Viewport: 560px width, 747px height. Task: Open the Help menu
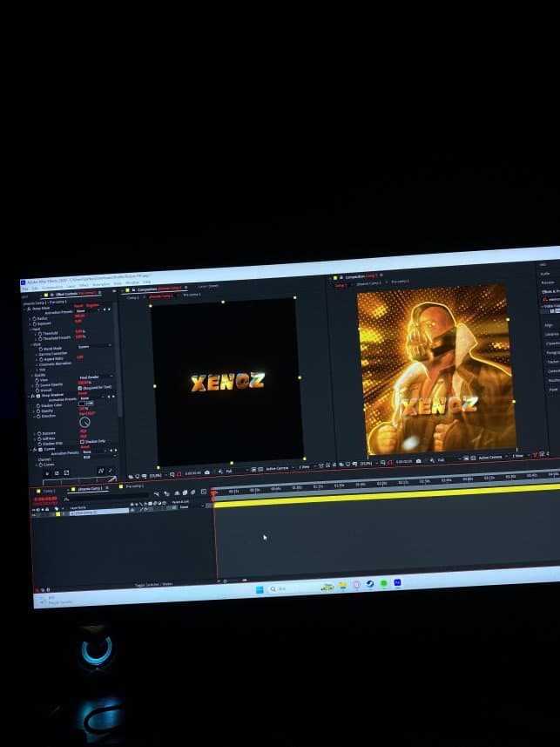146,282
